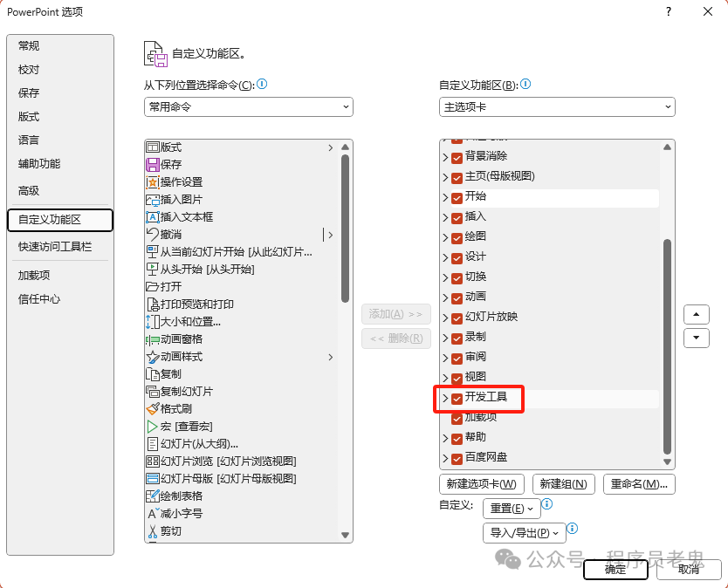This screenshot has width=728, height=588.
Task: Expand the 动画 tab tree node
Action: 445,298
